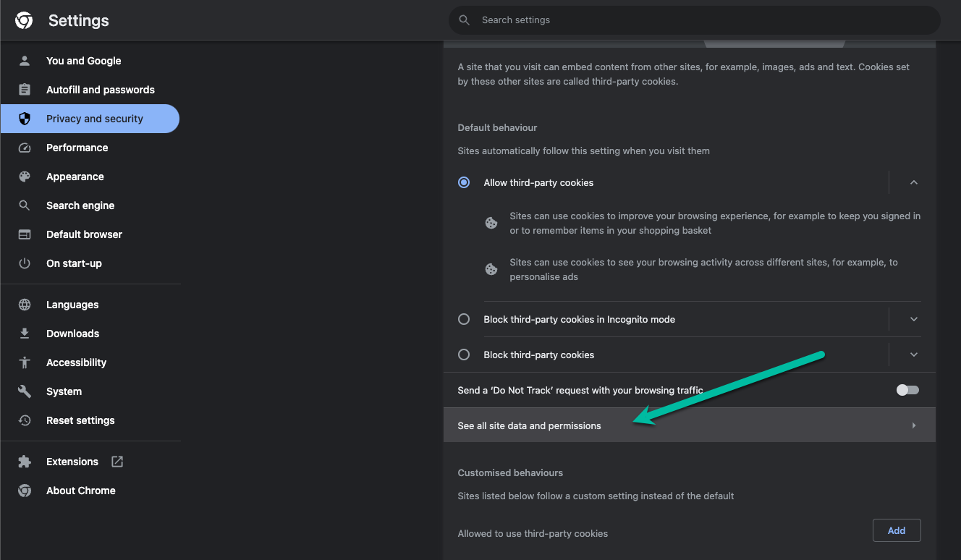Select the System wrench icon

tap(24, 391)
